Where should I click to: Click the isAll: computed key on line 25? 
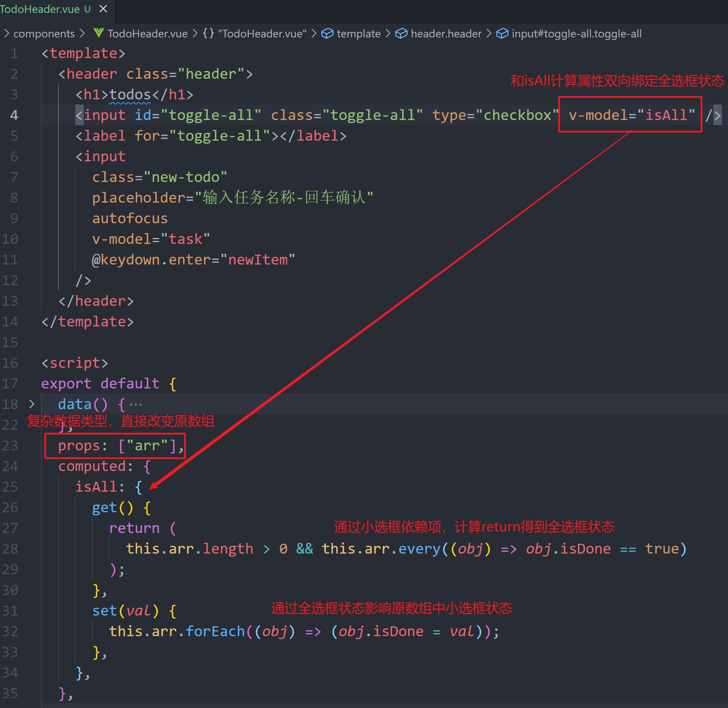[100, 487]
